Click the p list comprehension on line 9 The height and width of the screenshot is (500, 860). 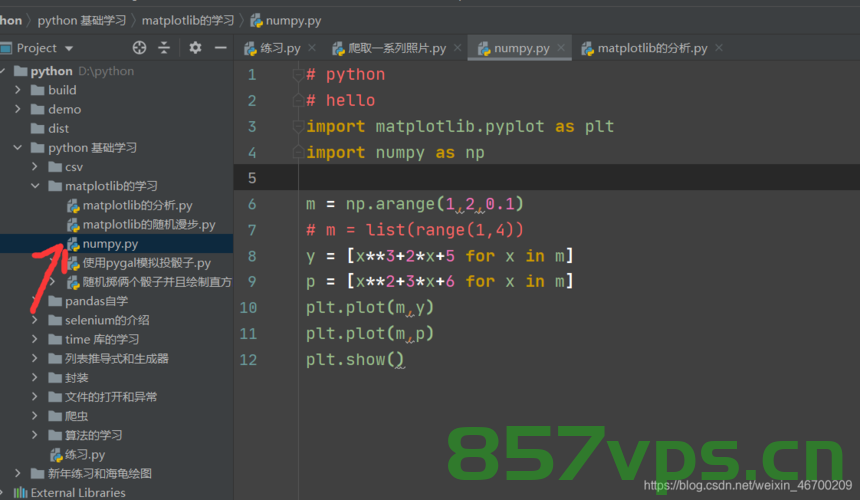pyautogui.click(x=460, y=282)
